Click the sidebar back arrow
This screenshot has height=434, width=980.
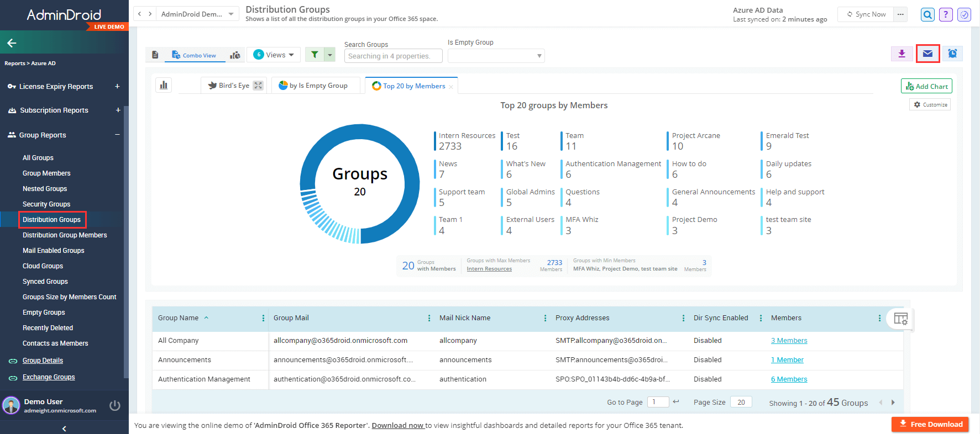coord(12,43)
